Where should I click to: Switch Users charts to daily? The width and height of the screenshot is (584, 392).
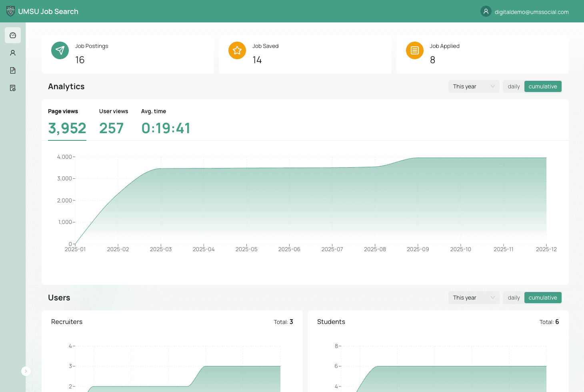514,298
